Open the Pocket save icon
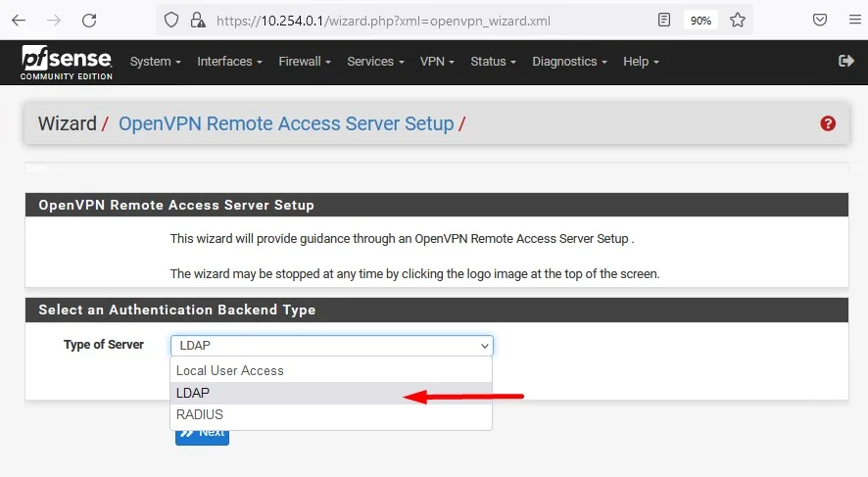 (x=820, y=21)
